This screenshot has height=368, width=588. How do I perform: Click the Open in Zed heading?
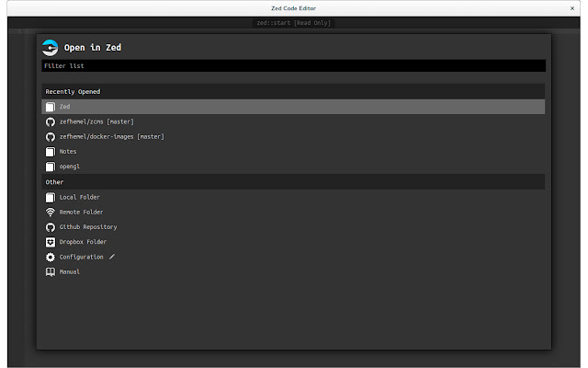[93, 48]
